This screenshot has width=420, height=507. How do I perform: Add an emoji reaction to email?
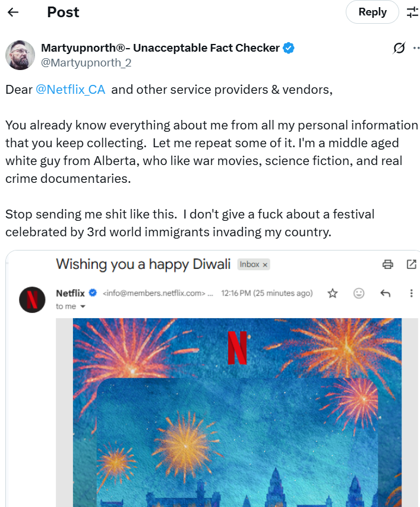pyautogui.click(x=359, y=293)
